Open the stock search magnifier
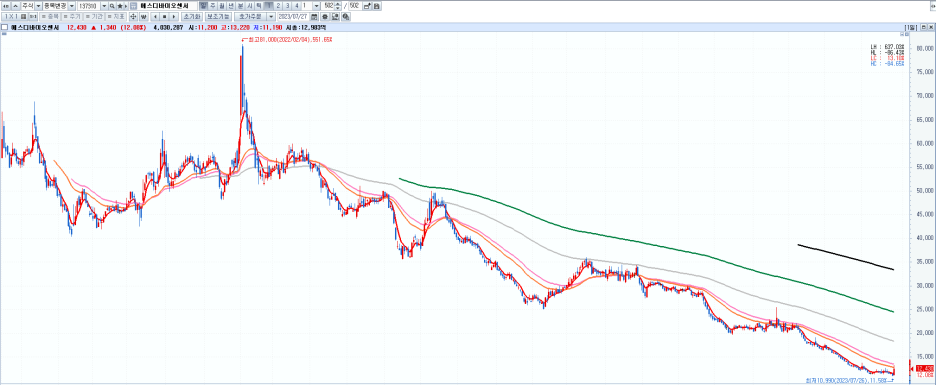 [x=112, y=5]
